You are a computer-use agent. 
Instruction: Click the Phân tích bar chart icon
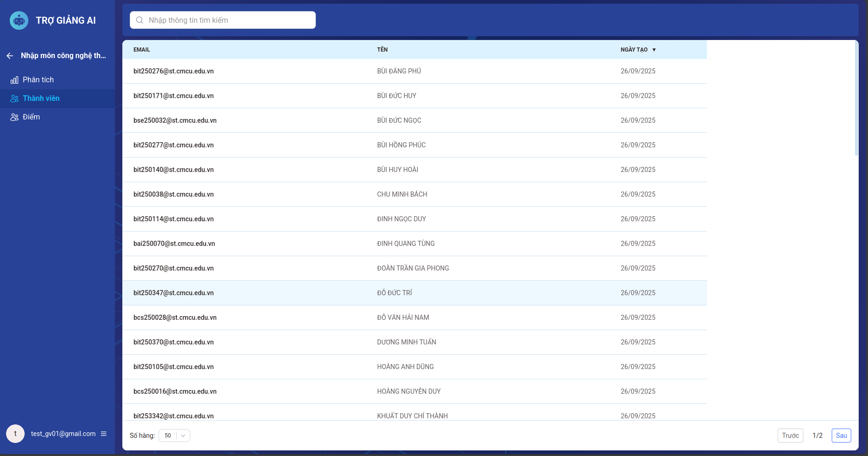coord(14,80)
